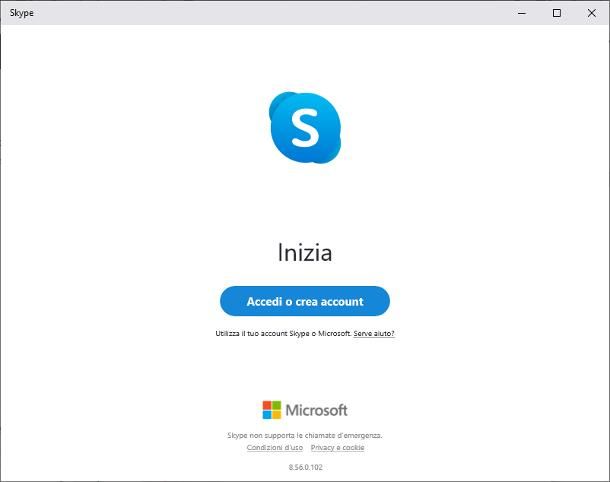Click the emergency calls notice text
This screenshot has width=610, height=482.
[305, 435]
